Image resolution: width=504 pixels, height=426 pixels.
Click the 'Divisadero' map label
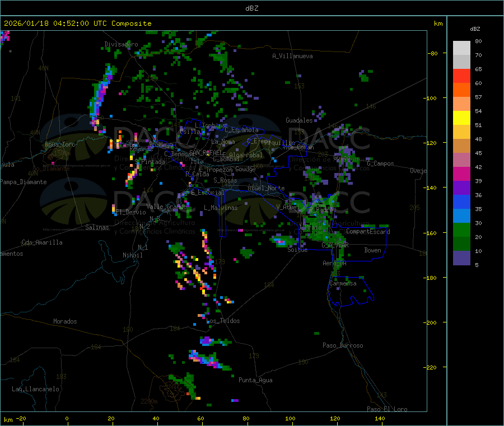click(x=121, y=44)
